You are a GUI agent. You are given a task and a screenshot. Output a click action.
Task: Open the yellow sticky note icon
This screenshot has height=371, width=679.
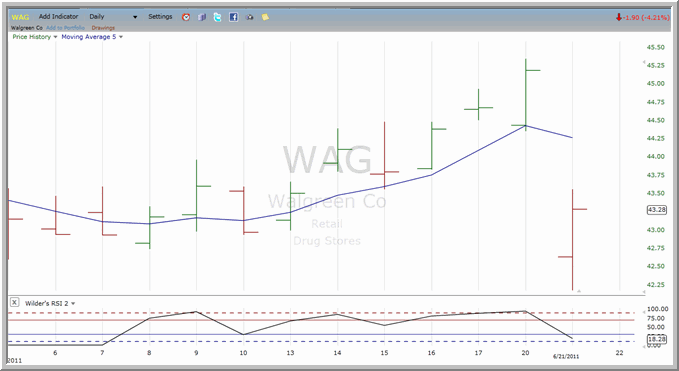click(265, 17)
